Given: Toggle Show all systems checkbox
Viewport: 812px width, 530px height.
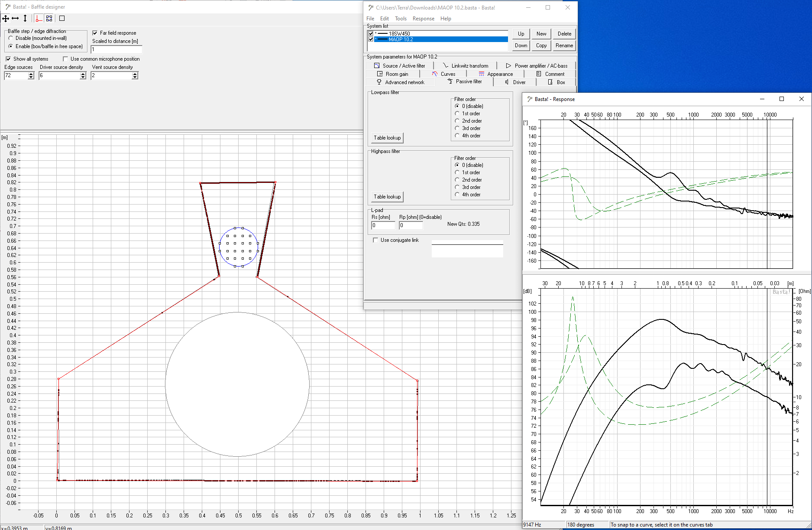Looking at the screenshot, I should point(8,59).
